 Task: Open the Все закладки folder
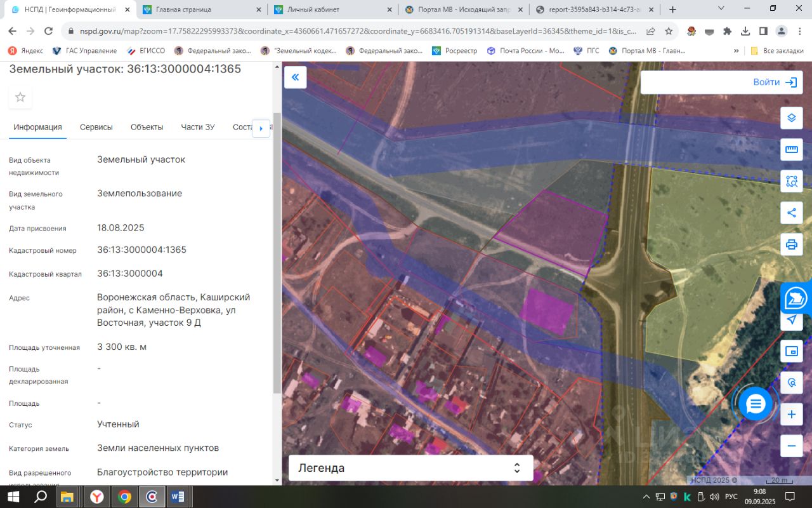(777, 51)
